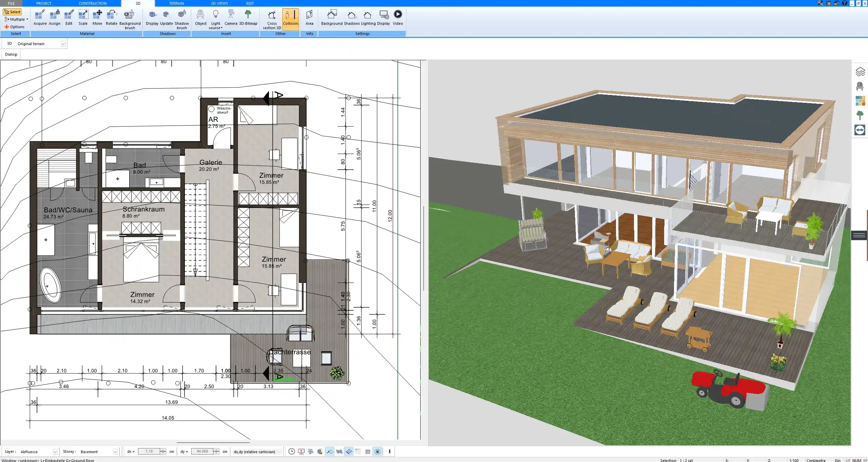This screenshot has height=462, width=868.
Task: Click the hamburger handle on right edge
Action: click(x=859, y=235)
